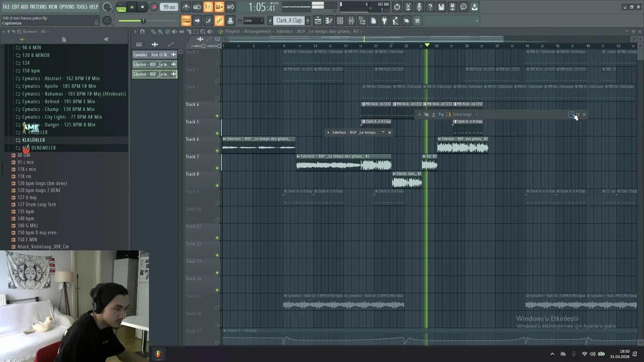Open playlist snap magnet icon
Screen dimensions: 644x362
(142, 32)
